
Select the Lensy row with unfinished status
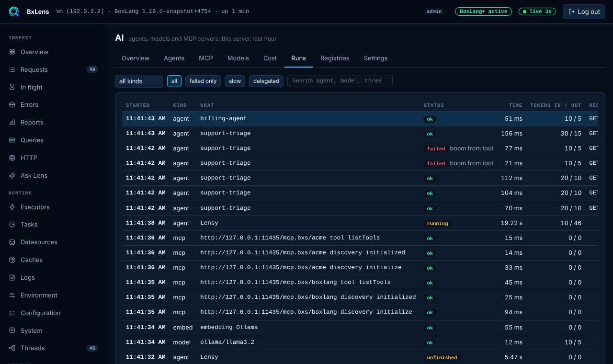(360, 357)
